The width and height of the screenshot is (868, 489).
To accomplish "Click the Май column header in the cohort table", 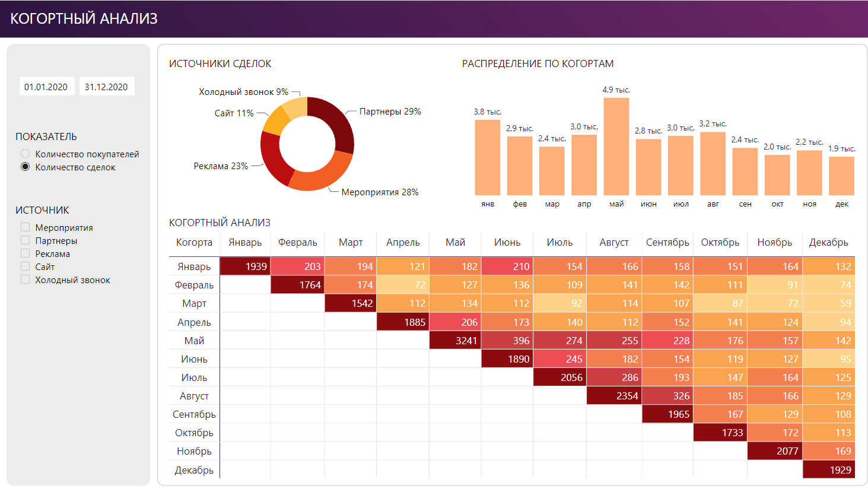I will pyautogui.click(x=456, y=242).
